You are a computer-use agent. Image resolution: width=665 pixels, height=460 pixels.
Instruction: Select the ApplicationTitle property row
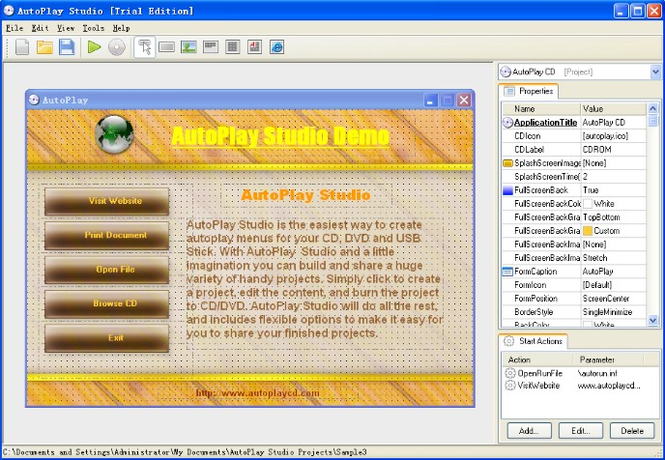point(574,123)
